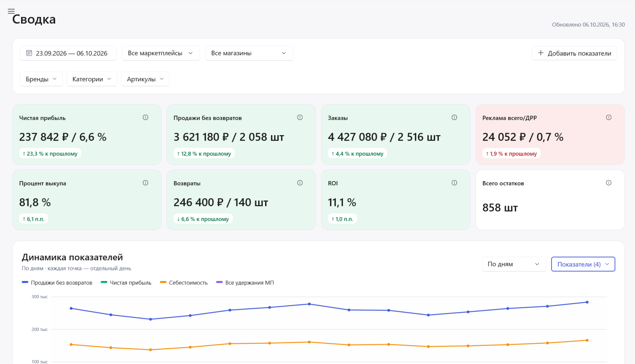
Task: Click the plus icon in Добавить показатели
Action: [x=541, y=53]
